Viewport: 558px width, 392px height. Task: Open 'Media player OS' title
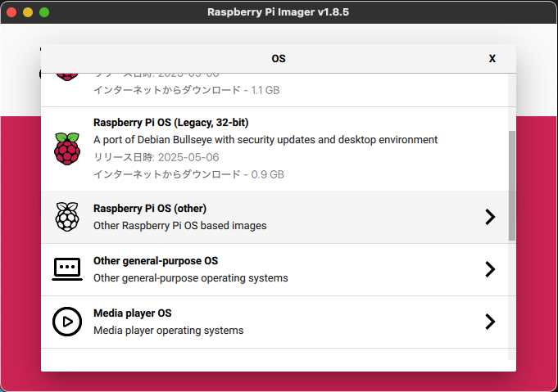[133, 313]
